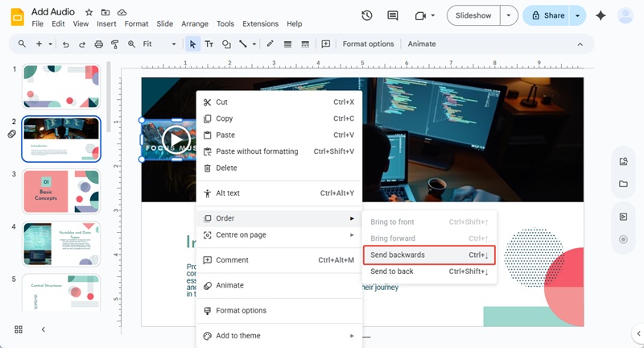Open the Gemini sparkle icon
Screen dimensions: 644x348
click(601, 15)
